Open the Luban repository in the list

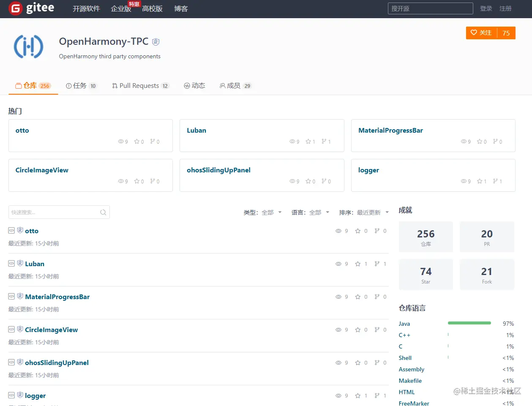tap(35, 264)
